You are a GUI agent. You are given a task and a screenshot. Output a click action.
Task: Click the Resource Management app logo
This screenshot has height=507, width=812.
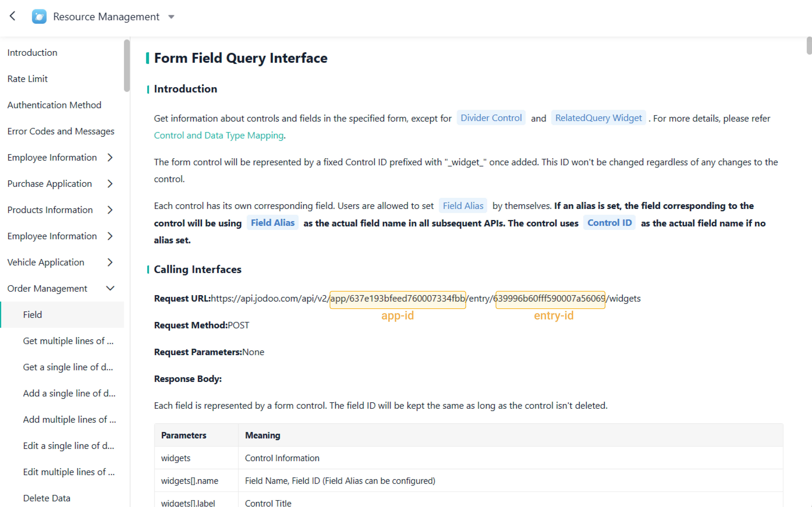pos(39,16)
